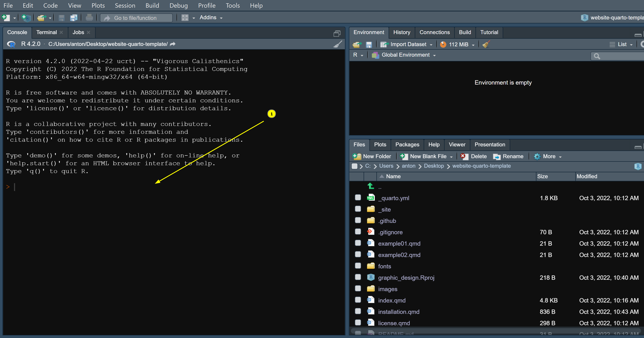Click the Print icon in toolbar
The width and height of the screenshot is (644, 338).
click(x=89, y=18)
